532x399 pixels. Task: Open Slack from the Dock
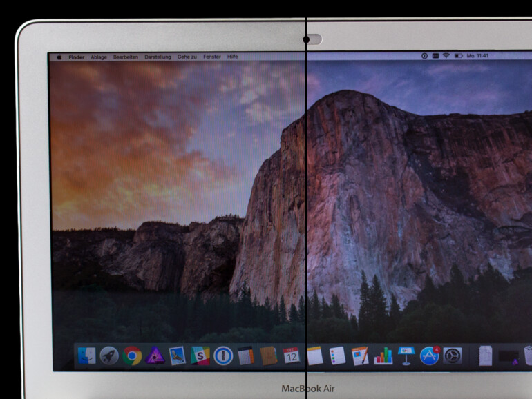point(200,356)
